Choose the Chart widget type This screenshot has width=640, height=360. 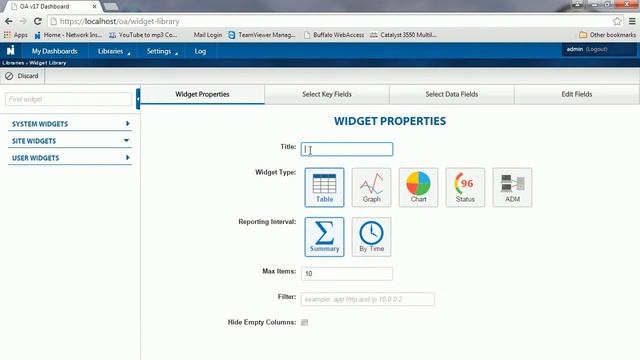tap(418, 187)
